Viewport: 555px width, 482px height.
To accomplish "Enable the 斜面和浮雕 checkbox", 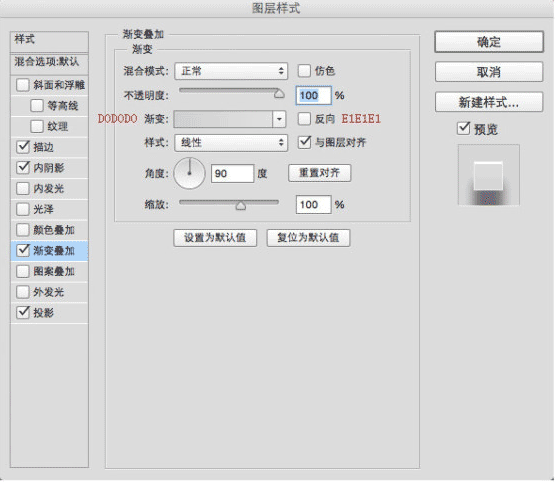I will (23, 85).
